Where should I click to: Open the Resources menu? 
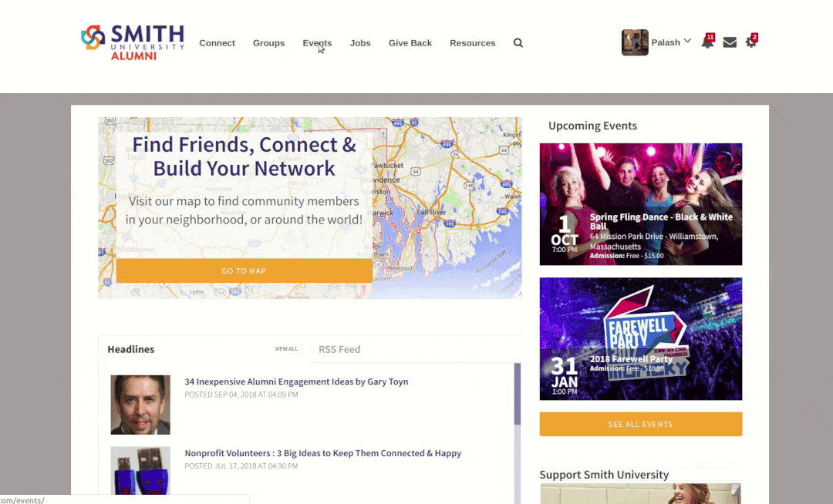pyautogui.click(x=472, y=43)
